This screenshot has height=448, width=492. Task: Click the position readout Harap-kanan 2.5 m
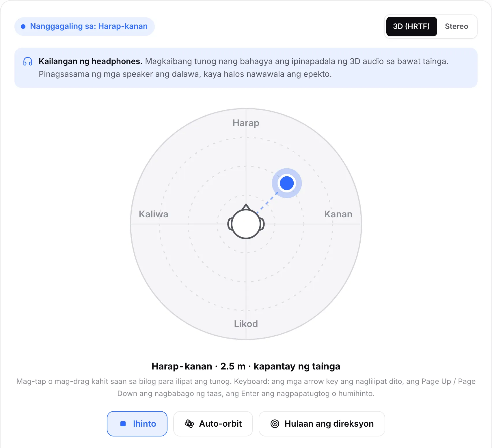[246, 366]
